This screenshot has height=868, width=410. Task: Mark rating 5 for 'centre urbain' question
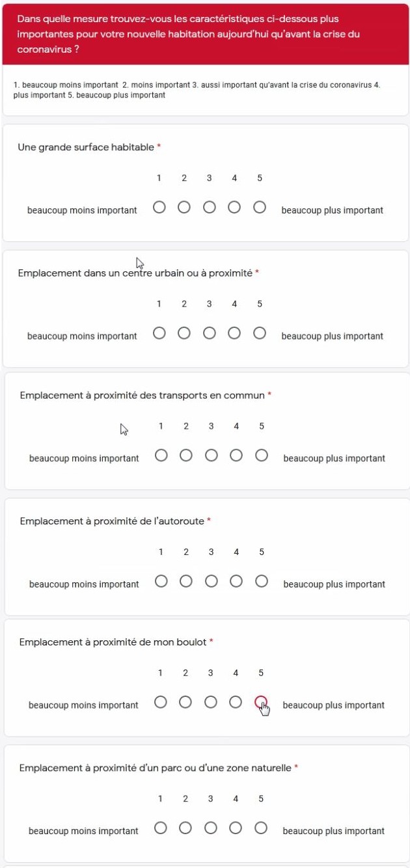coord(260,334)
